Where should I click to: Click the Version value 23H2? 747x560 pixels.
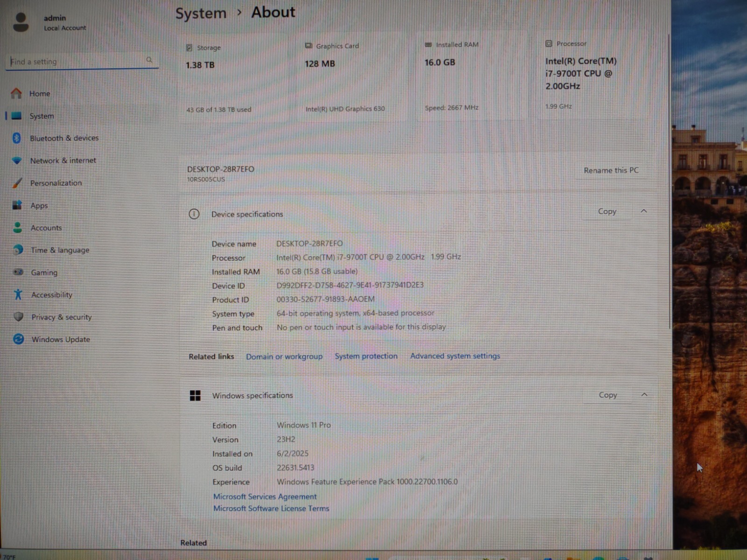point(286,439)
